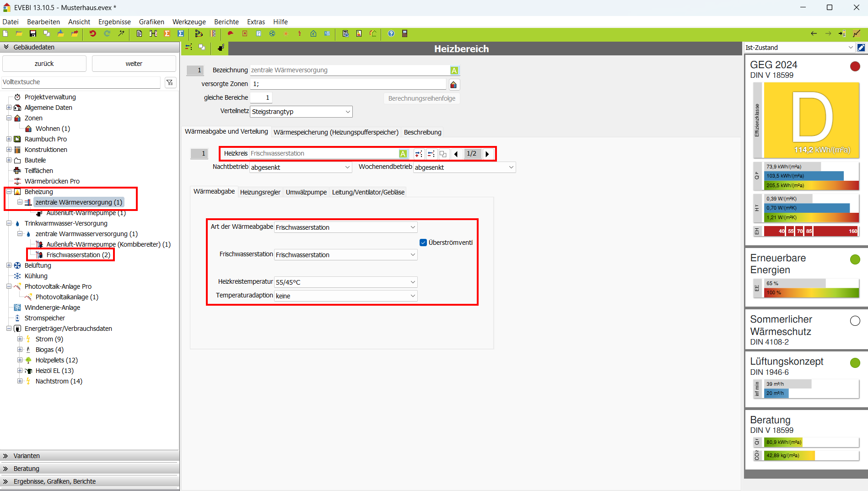Click the red house icon beside versorgte Zonen

453,85
